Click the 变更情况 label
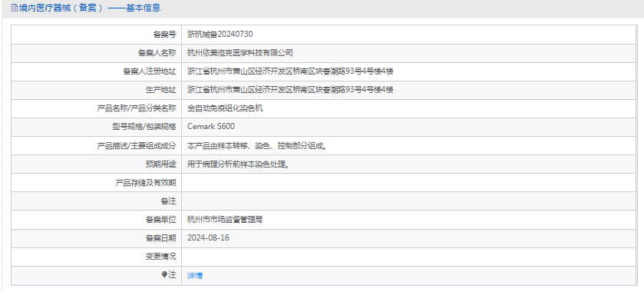This screenshot has height=292, width=644. coord(161,257)
